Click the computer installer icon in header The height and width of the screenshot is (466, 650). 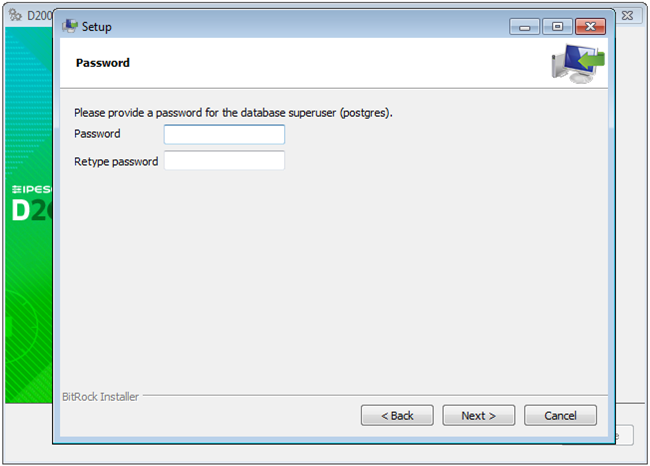[x=578, y=64]
